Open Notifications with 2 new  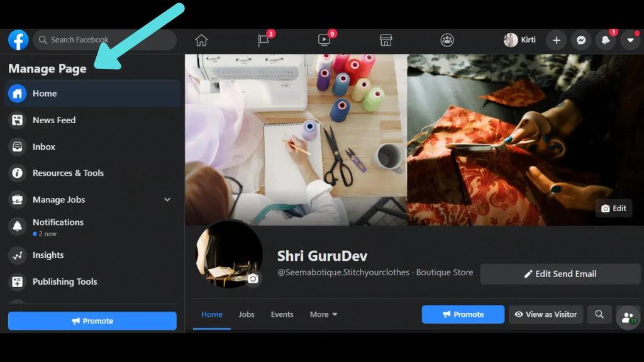[x=92, y=226]
